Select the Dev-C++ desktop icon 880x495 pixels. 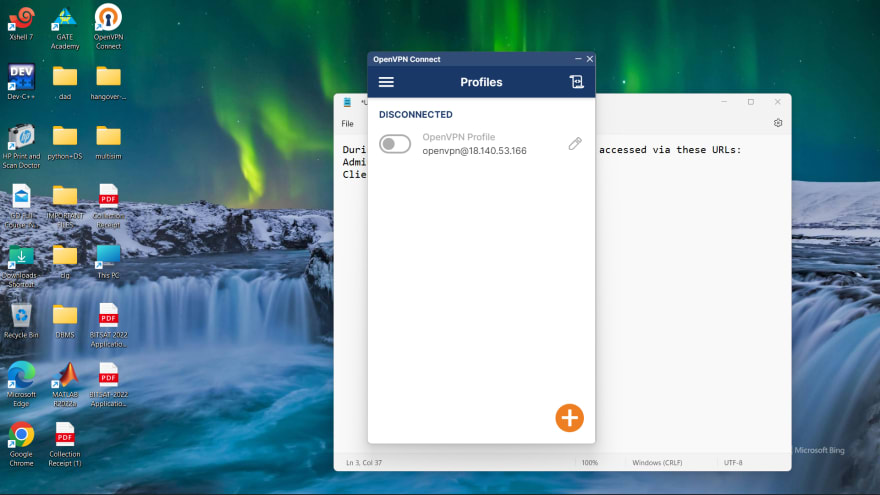(x=21, y=82)
